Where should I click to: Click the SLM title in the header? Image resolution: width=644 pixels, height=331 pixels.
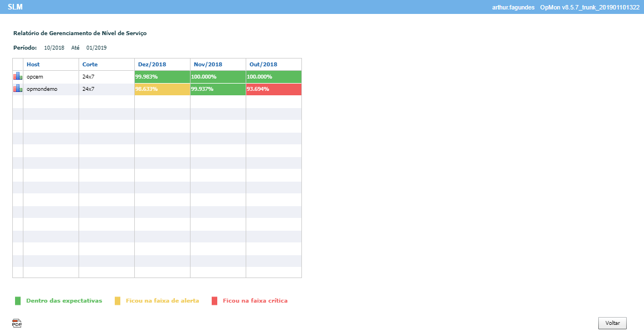(15, 7)
